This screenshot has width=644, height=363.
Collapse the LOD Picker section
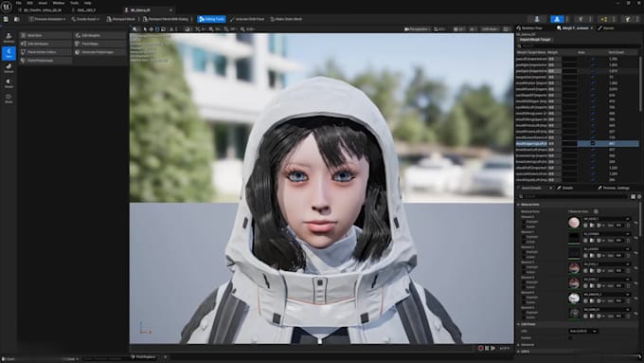coord(519,324)
